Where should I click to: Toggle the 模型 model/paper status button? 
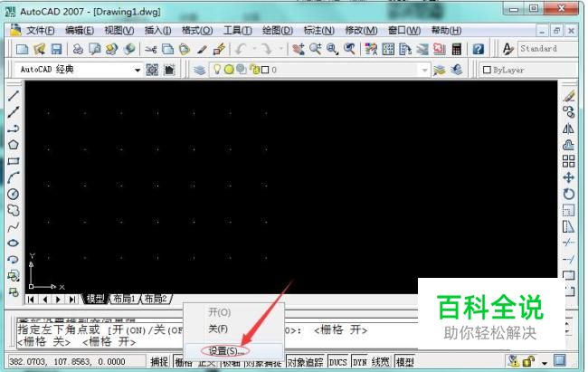tap(405, 361)
